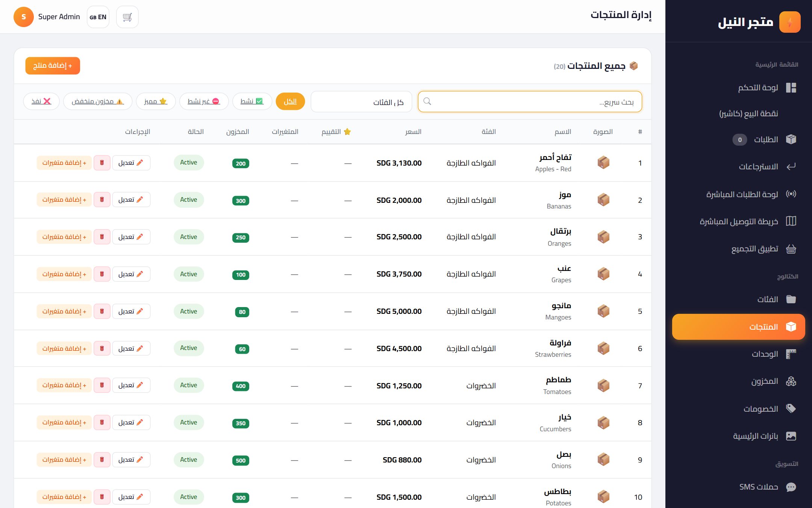Click the متجر النيل store logo icon

[790, 22]
